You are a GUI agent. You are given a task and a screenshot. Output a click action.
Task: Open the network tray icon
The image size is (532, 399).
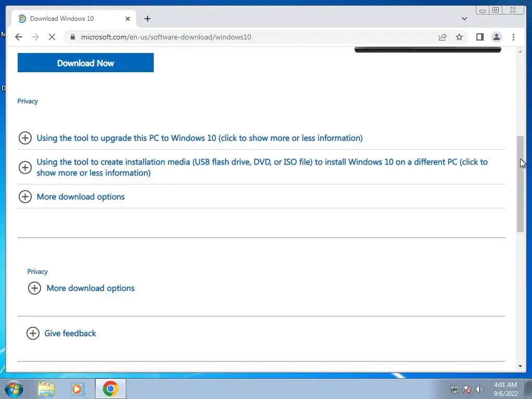pos(454,389)
